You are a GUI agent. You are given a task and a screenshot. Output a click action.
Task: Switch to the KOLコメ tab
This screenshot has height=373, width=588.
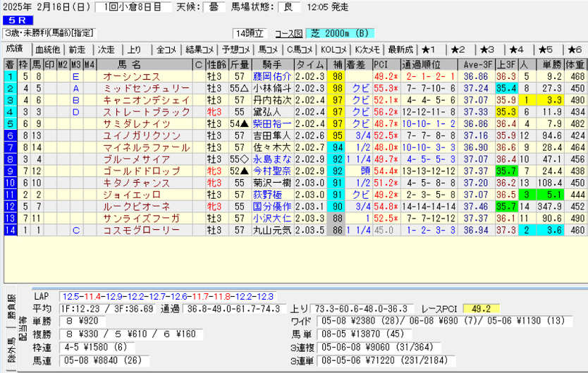pyautogui.click(x=333, y=49)
